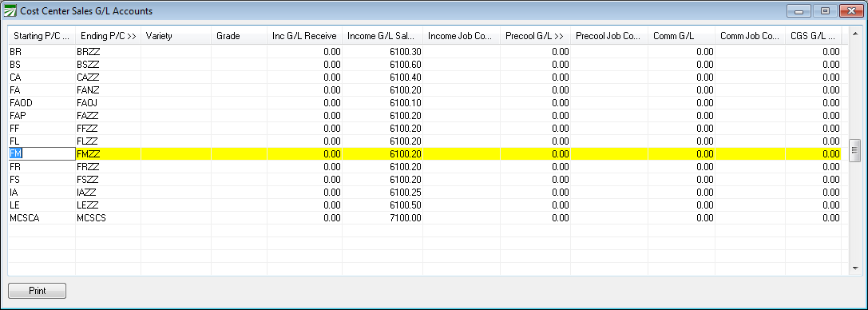The height and width of the screenshot is (310, 868).
Task: Select the FAP starting P/C cell
Action: 42,116
